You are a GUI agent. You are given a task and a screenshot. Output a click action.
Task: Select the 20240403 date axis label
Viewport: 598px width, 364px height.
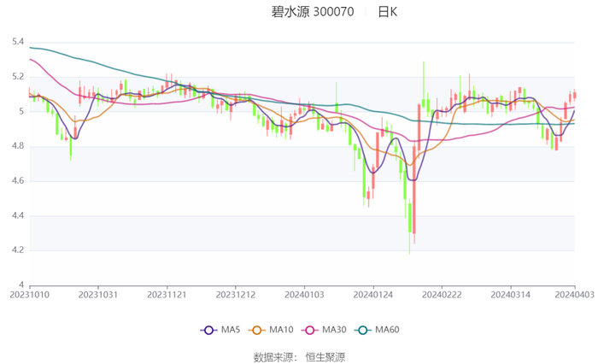[574, 295]
